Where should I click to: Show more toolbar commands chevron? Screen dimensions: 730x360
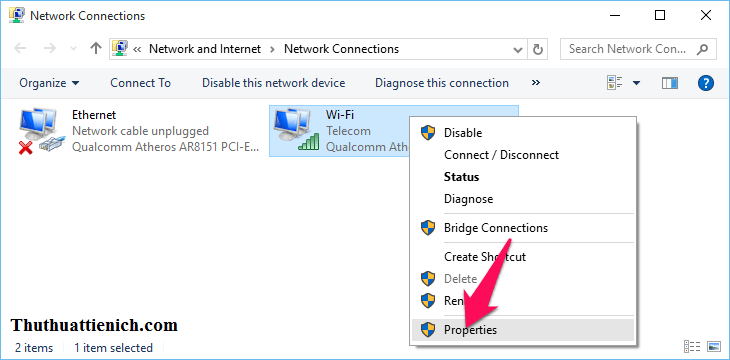536,83
